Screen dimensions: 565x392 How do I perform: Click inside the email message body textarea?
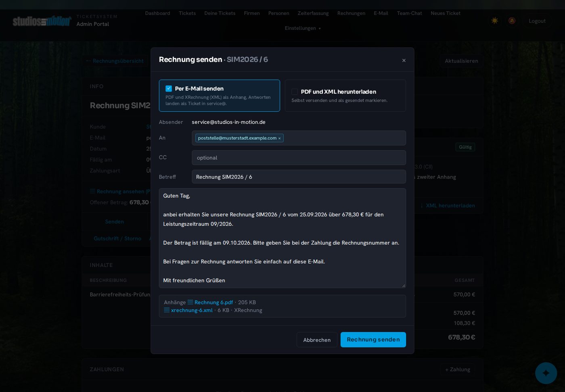282,238
